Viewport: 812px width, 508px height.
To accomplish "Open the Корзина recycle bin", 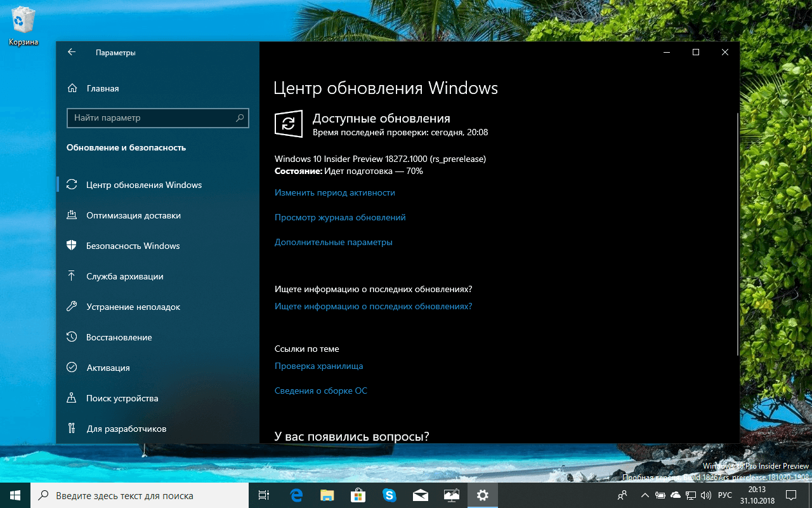I will click(23, 19).
